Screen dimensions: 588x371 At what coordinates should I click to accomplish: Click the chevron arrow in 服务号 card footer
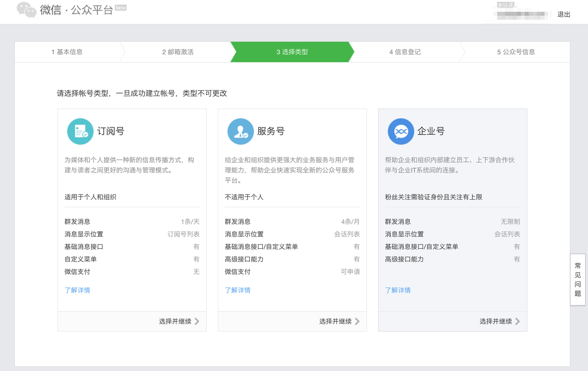click(x=357, y=321)
